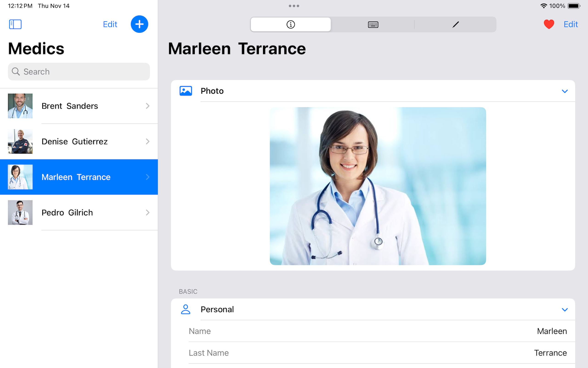The image size is (588, 368).
Task: Toggle the red heart favorite icon
Action: (x=549, y=24)
